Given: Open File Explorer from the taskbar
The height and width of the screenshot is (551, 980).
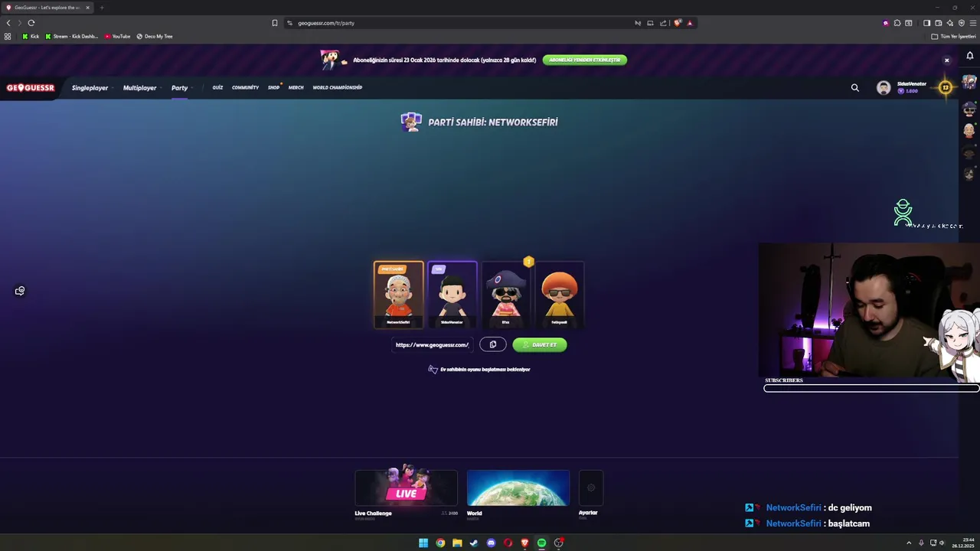Looking at the screenshot, I should click(x=457, y=543).
